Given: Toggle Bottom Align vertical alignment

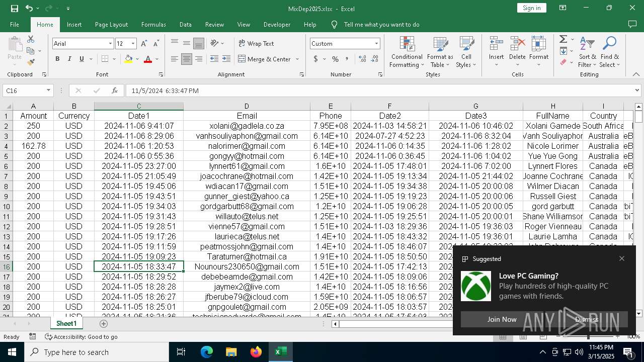Looking at the screenshot, I should pos(199,43).
